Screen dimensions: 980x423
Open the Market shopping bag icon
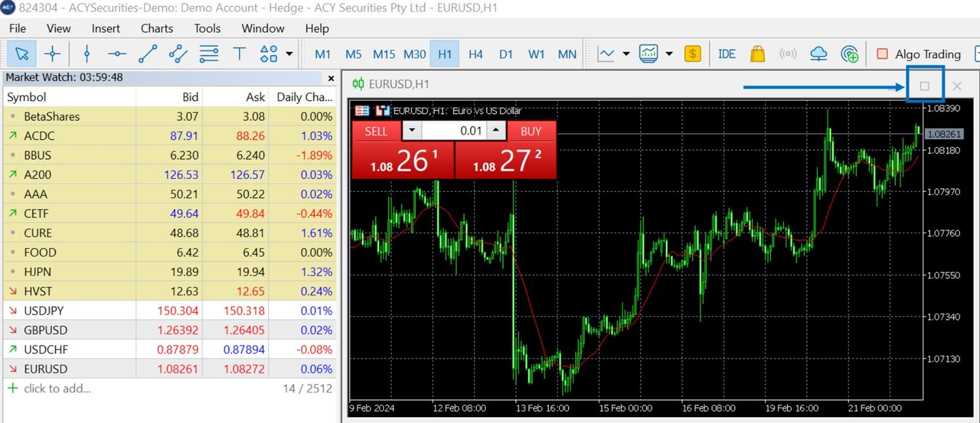(757, 54)
